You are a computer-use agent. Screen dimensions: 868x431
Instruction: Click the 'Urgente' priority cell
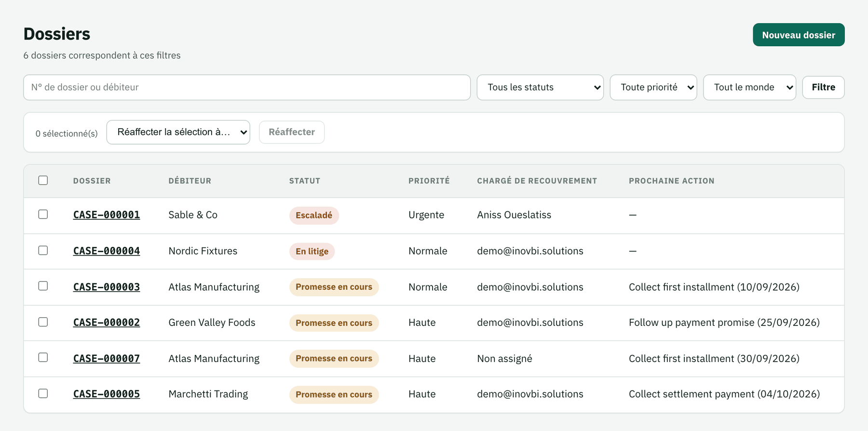426,215
